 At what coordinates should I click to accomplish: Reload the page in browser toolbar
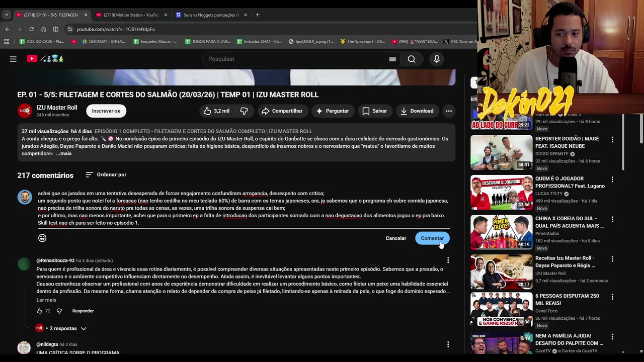tap(31, 29)
